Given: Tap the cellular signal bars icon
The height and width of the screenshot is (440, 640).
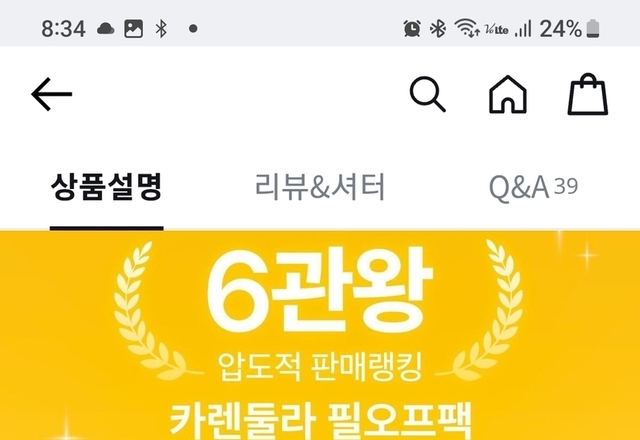Looking at the screenshot, I should (523, 29).
